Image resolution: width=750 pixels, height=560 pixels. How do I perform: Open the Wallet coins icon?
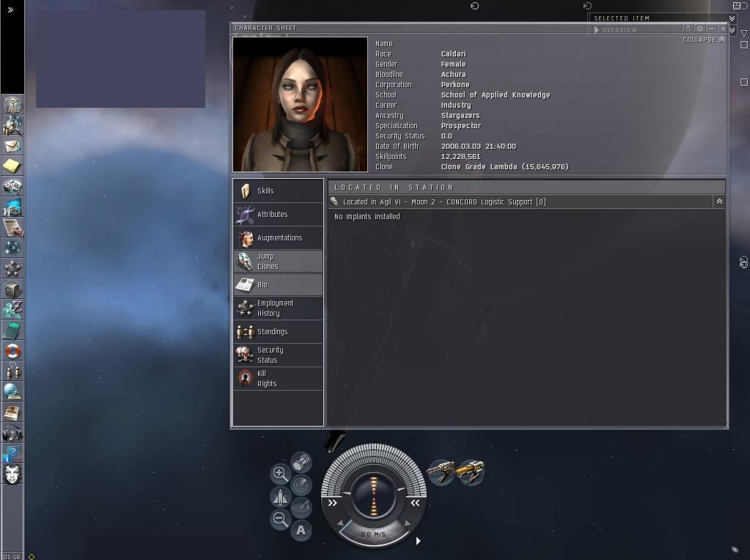[x=12, y=310]
